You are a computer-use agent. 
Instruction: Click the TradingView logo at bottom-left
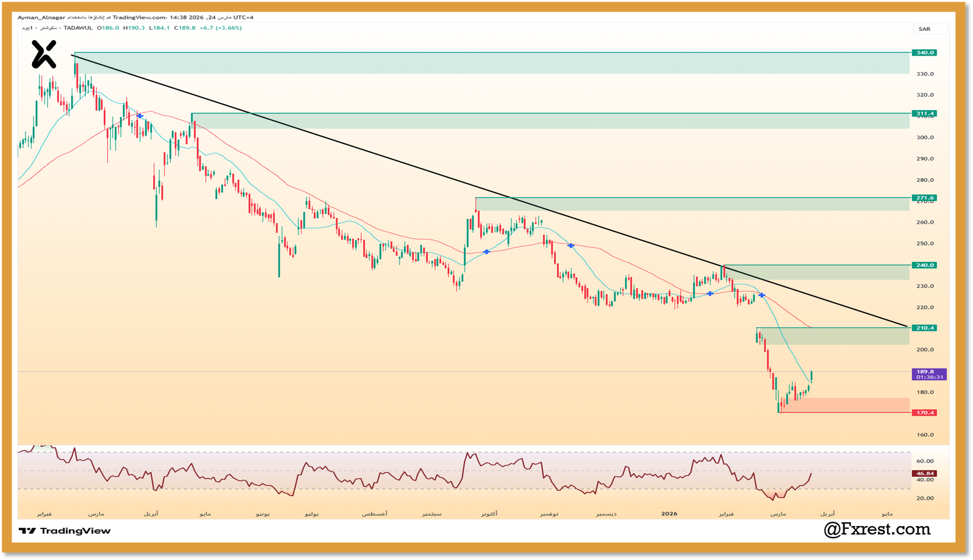coord(65,531)
